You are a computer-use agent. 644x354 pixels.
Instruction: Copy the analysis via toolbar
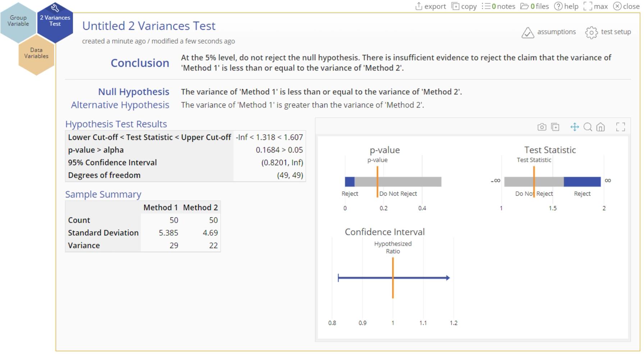click(464, 6)
